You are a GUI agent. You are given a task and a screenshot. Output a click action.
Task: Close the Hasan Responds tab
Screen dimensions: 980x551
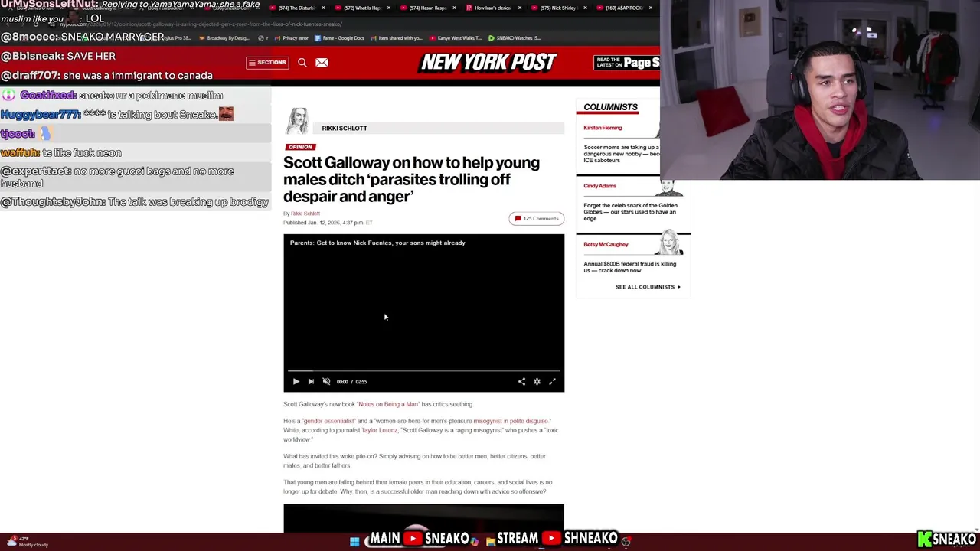click(454, 8)
